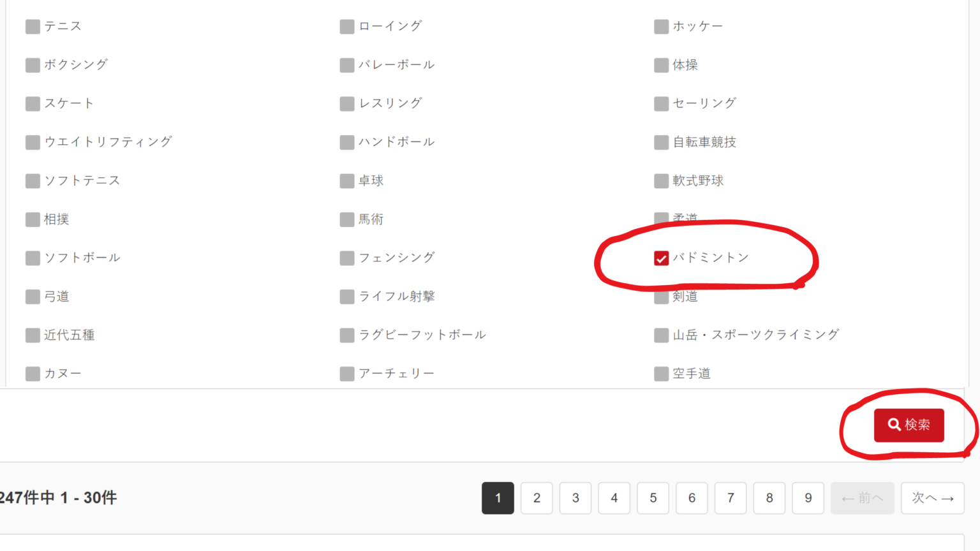980x551 pixels.
Task: Uncheck the バドミントン checkbox
Action: click(x=661, y=258)
